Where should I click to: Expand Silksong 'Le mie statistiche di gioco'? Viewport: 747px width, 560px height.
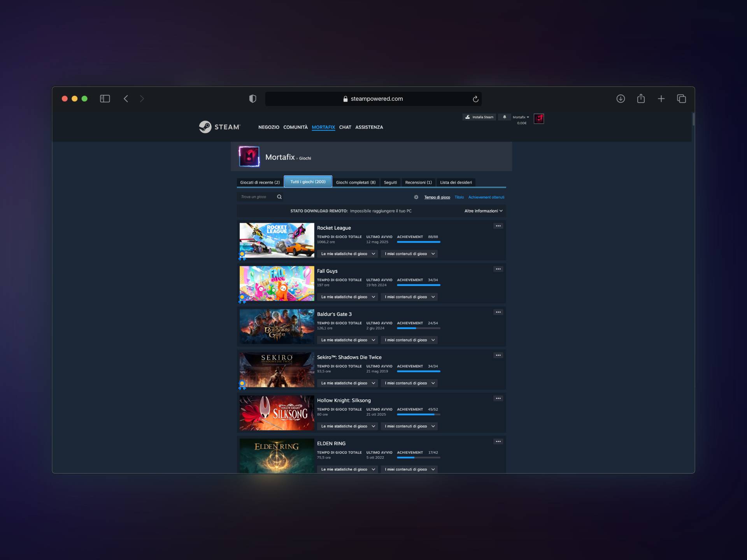pyautogui.click(x=348, y=427)
